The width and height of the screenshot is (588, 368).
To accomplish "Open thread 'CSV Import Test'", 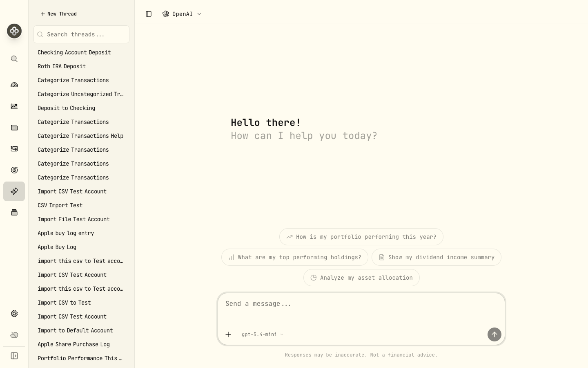I will [x=81, y=205].
